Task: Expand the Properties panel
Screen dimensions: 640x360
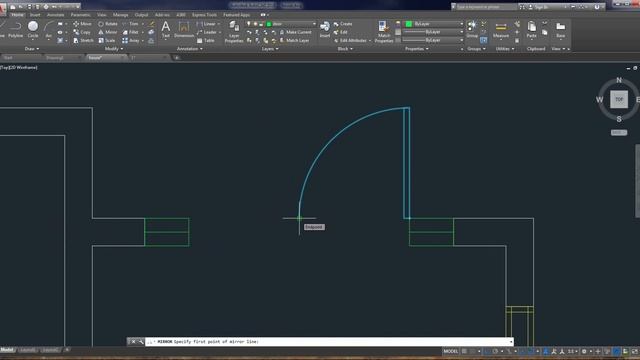Action: coord(416,49)
